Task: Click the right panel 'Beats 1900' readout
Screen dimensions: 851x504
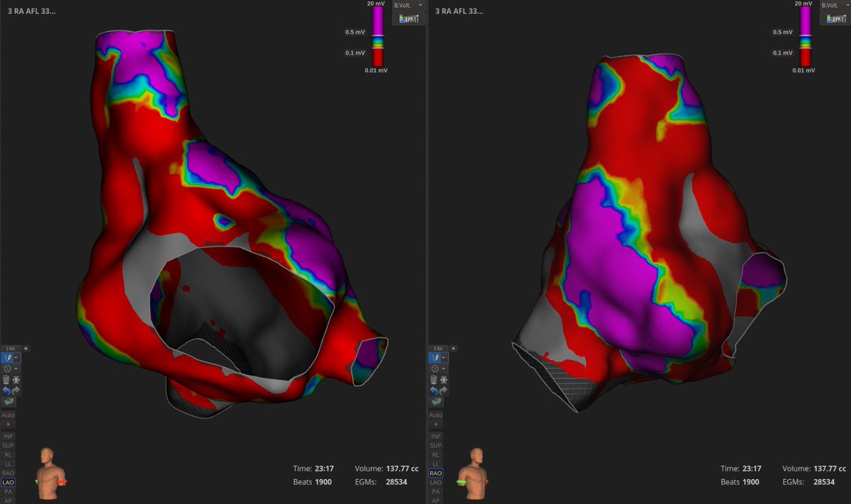Action: click(x=740, y=481)
